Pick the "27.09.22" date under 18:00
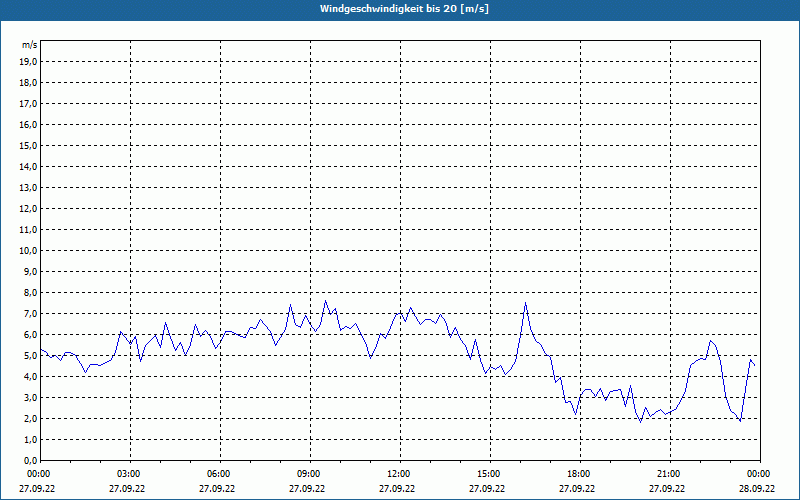Viewport: 800px width, 500px height. coord(577,488)
